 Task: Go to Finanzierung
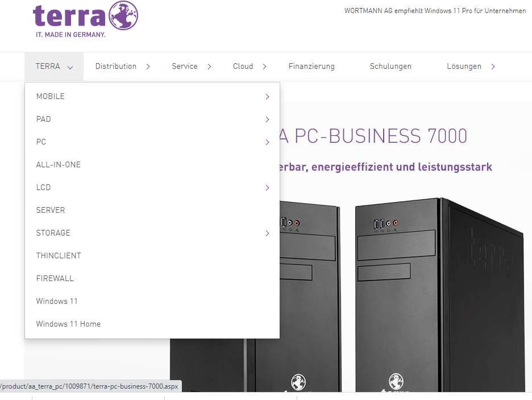311,66
